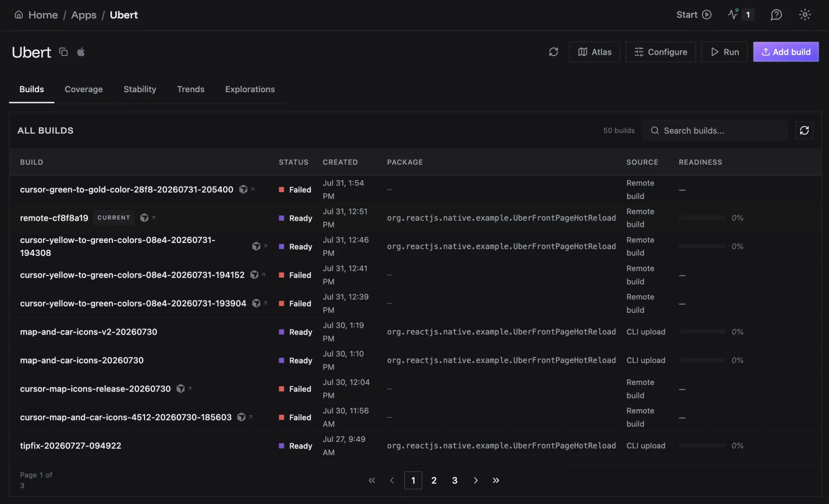The image size is (829, 504).
Task: Click the STATUS column header
Action: point(293,162)
